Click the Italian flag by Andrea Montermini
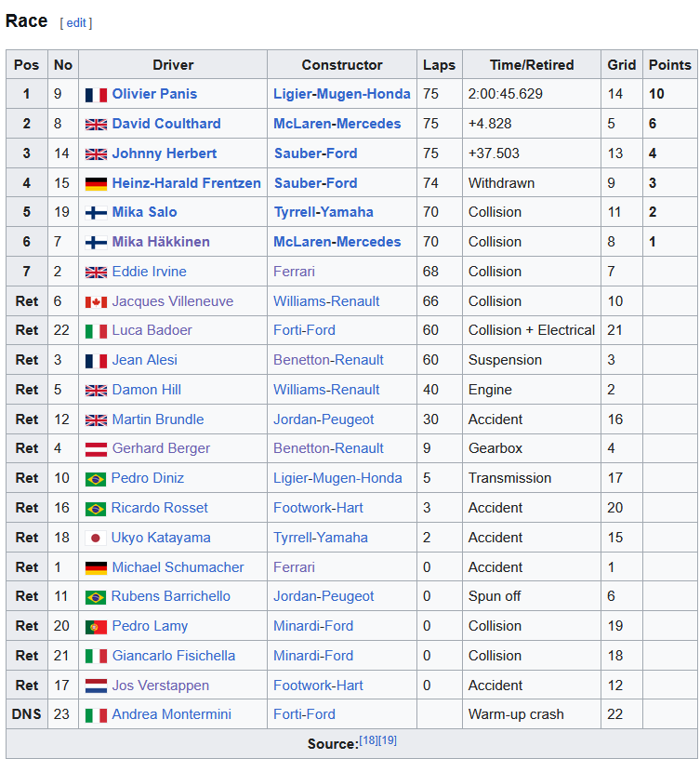 [96, 715]
